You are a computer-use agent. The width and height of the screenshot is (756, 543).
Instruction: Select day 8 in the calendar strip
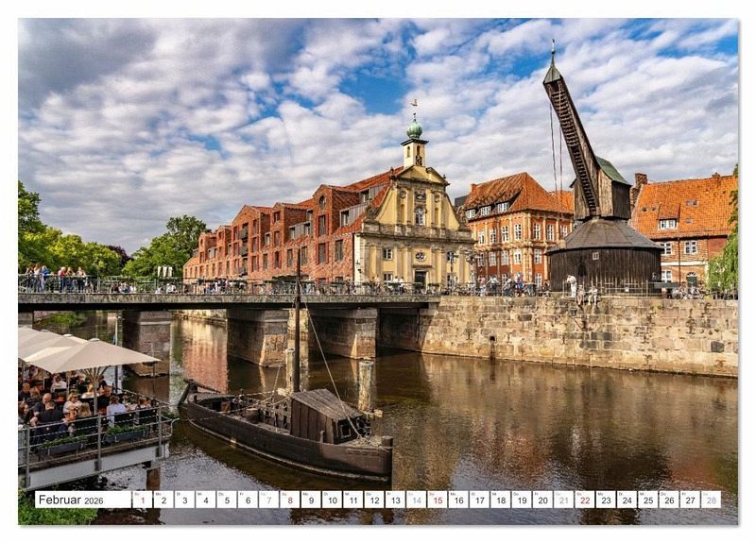coord(290,500)
